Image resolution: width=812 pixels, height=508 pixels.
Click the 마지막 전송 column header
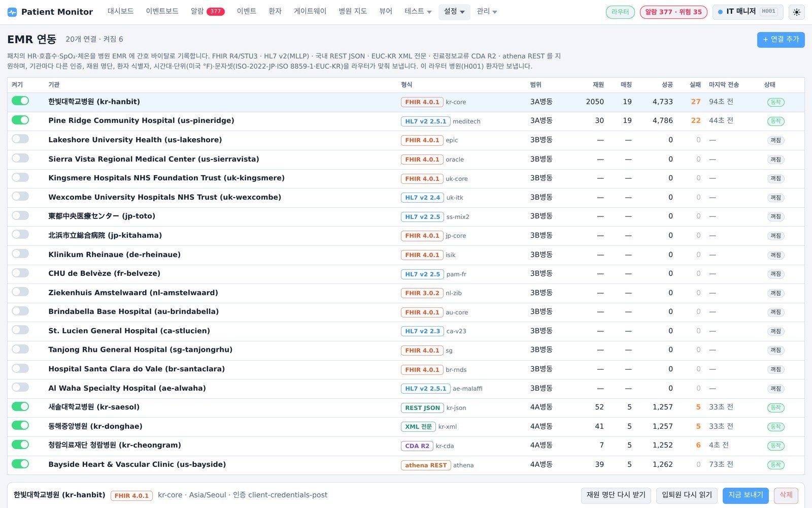tap(724, 85)
